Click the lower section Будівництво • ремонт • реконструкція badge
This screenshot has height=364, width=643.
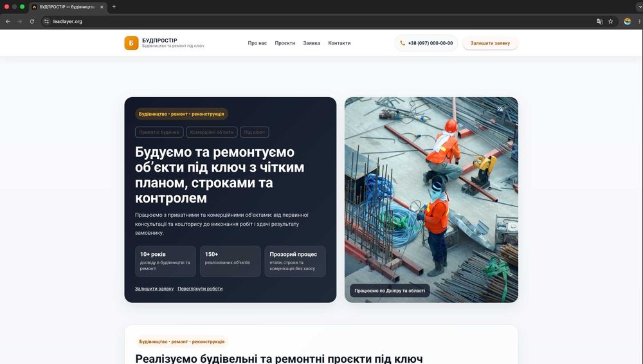pos(182,341)
